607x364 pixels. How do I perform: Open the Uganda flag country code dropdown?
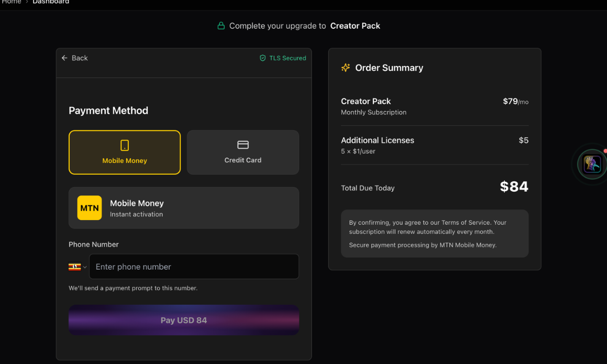[x=78, y=267]
